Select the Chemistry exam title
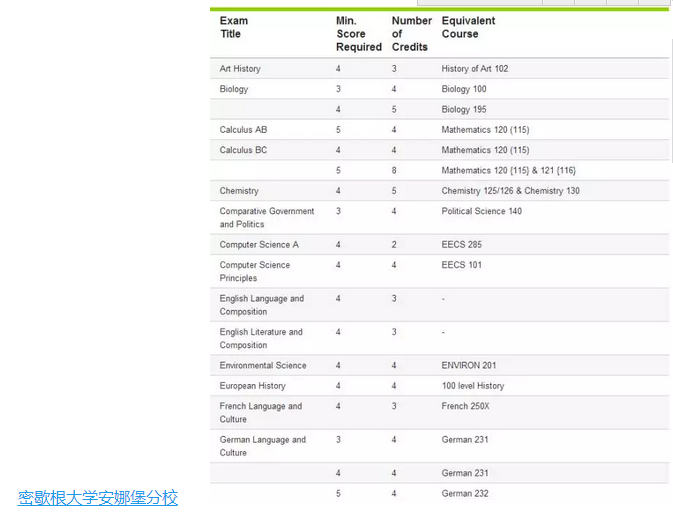This screenshot has width=673, height=516. 239,191
